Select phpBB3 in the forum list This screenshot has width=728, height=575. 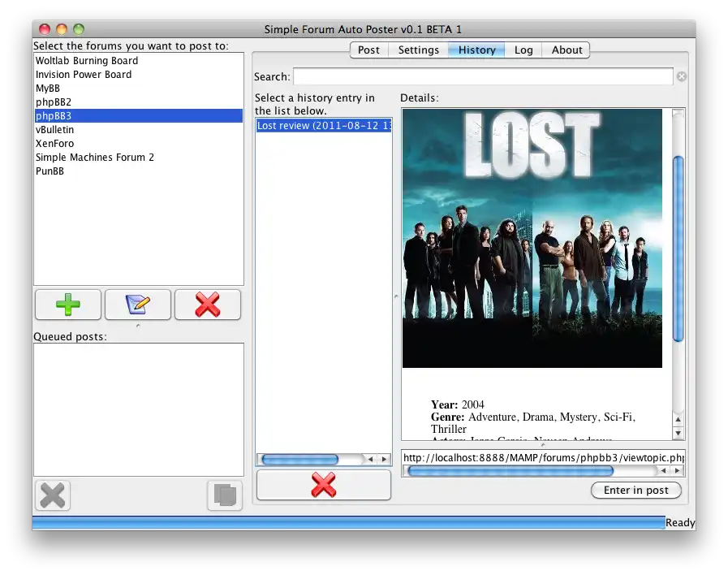pos(138,115)
